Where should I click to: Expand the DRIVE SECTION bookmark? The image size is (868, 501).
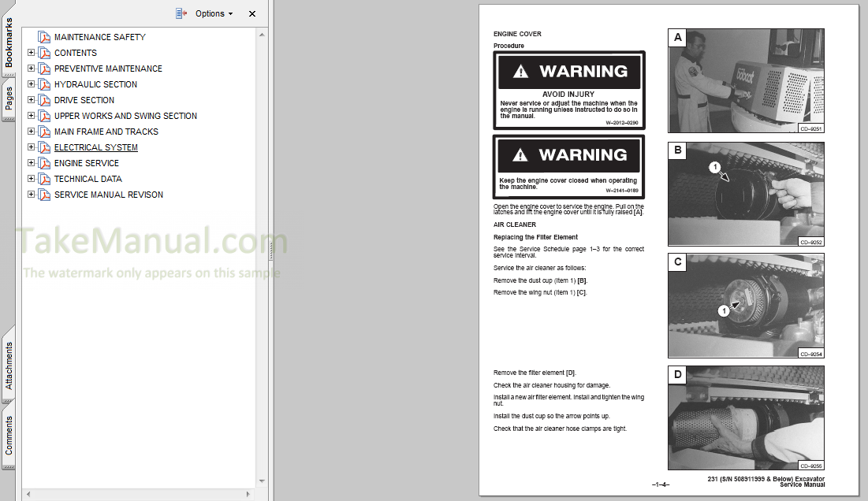31,100
